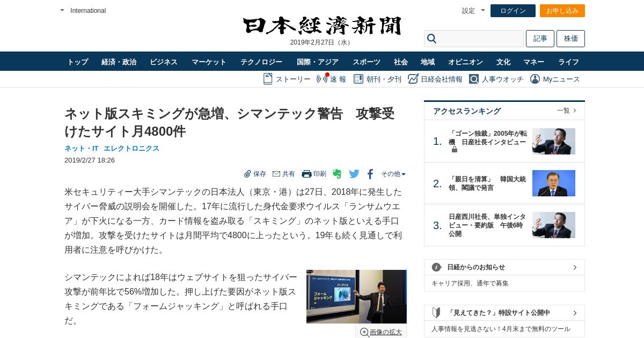Open the エレクトロニクス topic link
Image resolution: width=644 pixels, height=338 pixels.
tap(131, 149)
